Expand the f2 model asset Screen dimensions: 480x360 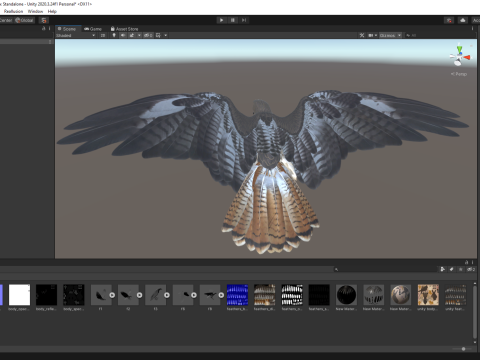point(139,295)
